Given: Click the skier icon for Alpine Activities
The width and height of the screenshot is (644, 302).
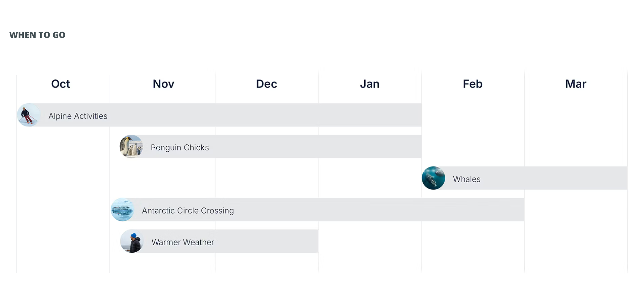Looking at the screenshot, I should tap(29, 115).
